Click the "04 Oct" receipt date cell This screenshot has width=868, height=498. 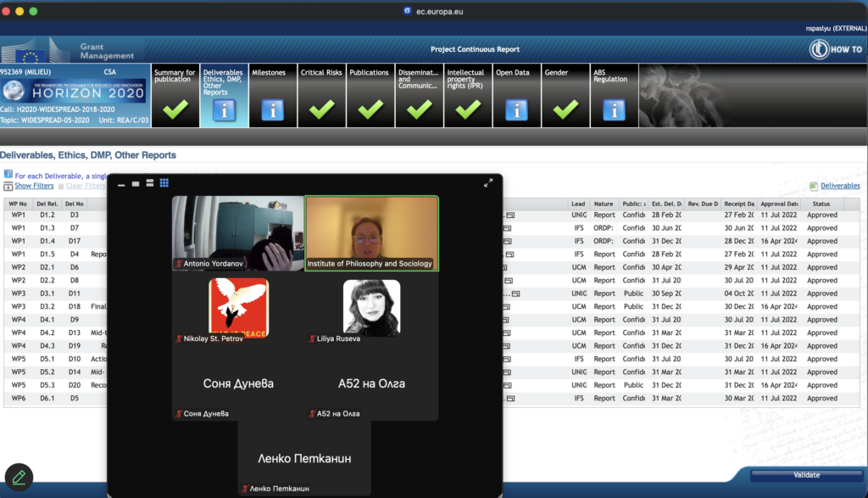pos(739,294)
